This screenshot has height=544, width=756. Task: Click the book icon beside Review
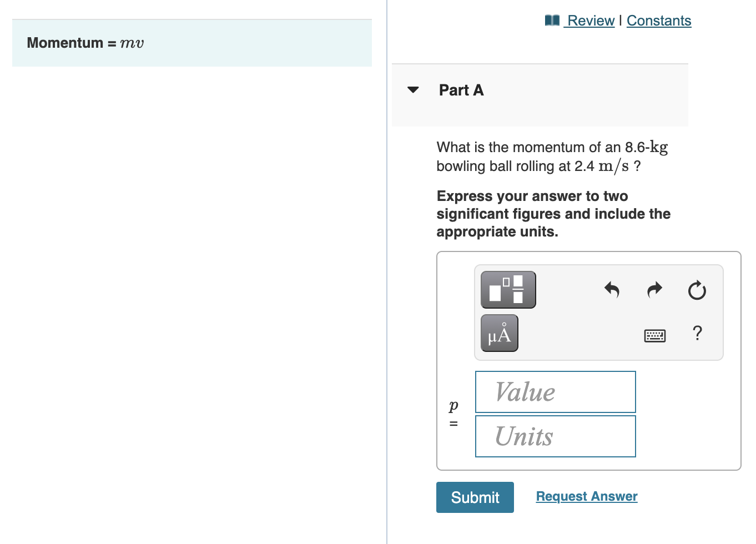tap(552, 21)
